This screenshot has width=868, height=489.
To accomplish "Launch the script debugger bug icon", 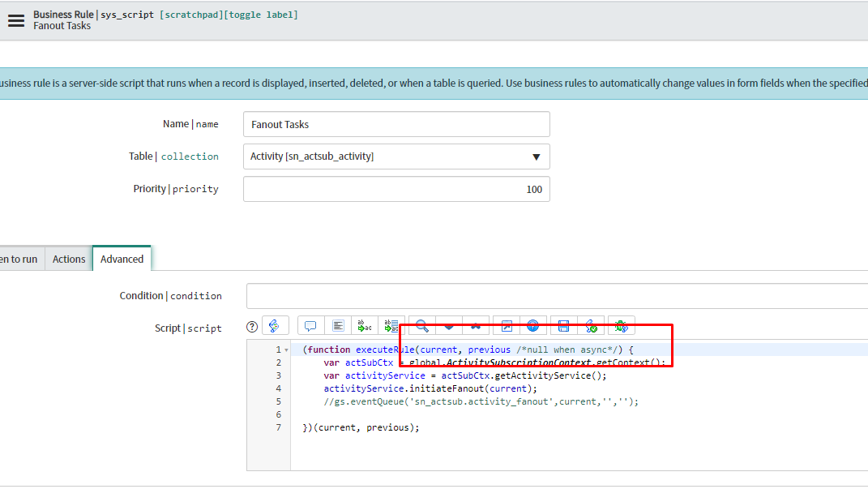I will pos(621,325).
